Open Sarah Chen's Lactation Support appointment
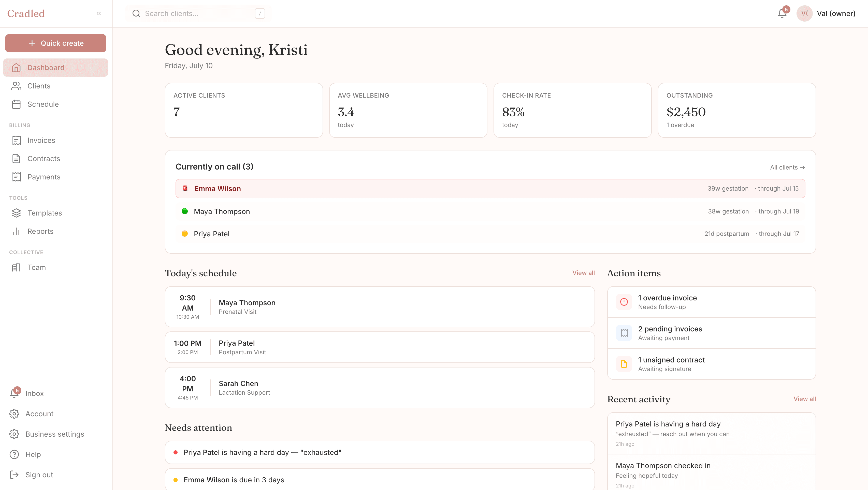Image resolution: width=868 pixels, height=490 pixels. coord(380,388)
